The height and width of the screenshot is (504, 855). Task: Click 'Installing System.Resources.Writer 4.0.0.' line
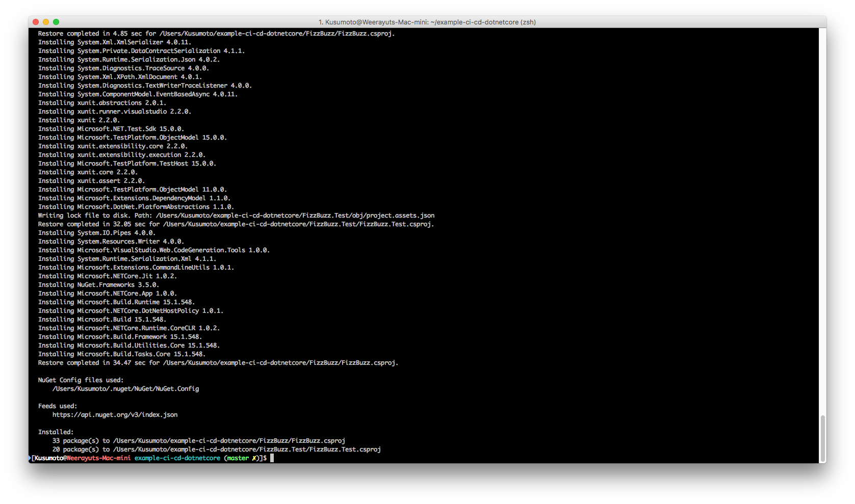pos(111,242)
